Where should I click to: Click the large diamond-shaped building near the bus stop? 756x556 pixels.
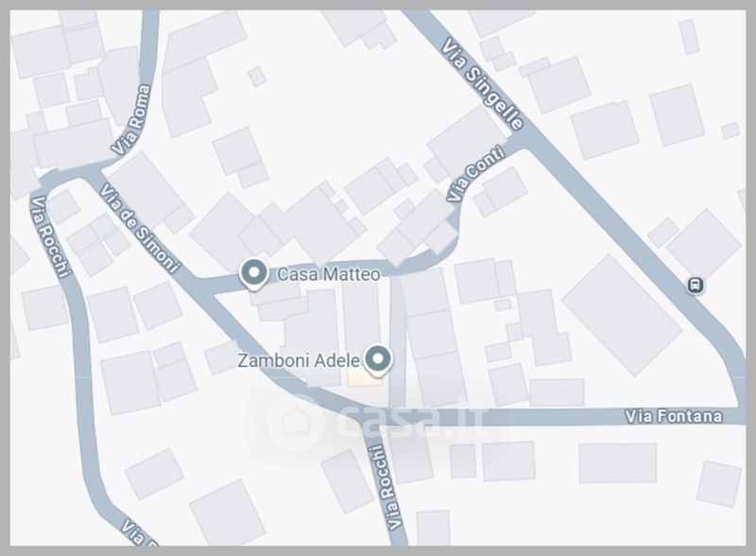(622, 315)
